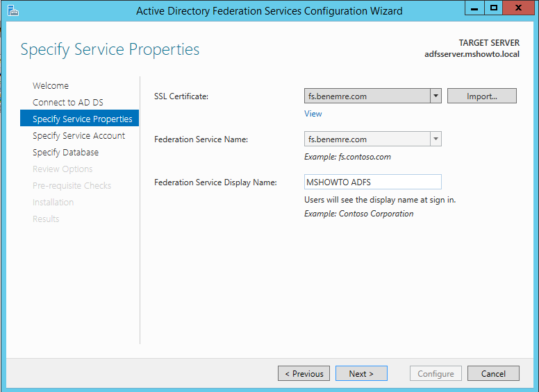Image resolution: width=539 pixels, height=392 pixels.
Task: Go back with the Previous button
Action: [304, 373]
